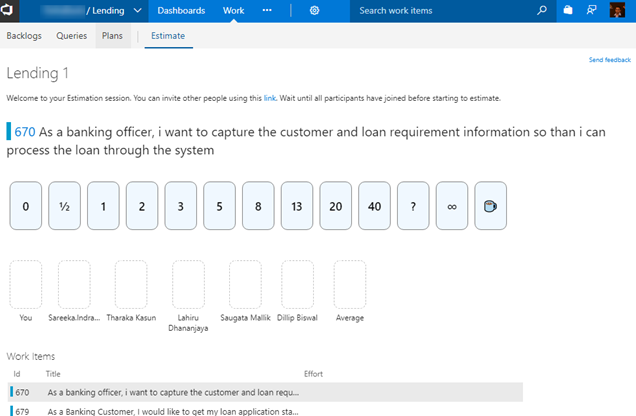Open the user profile avatar
636x416 pixels.
(x=617, y=10)
